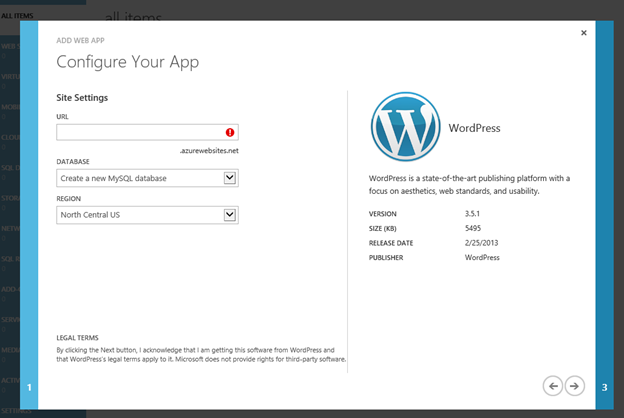
Task: Click the Site Settings heading
Action: click(x=82, y=98)
